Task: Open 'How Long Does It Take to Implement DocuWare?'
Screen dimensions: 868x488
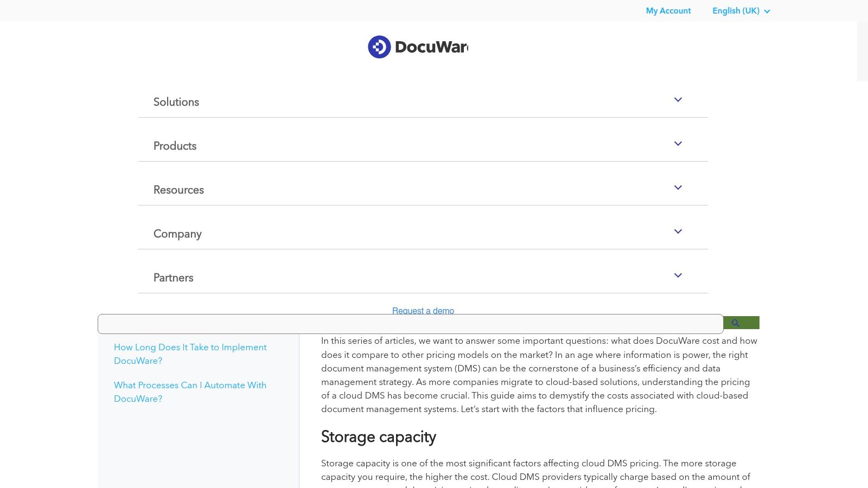Action: point(190,354)
